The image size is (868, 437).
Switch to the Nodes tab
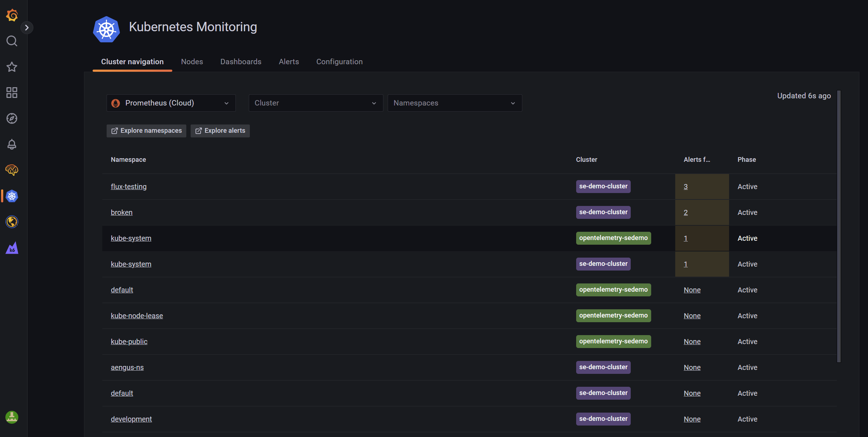click(x=192, y=62)
